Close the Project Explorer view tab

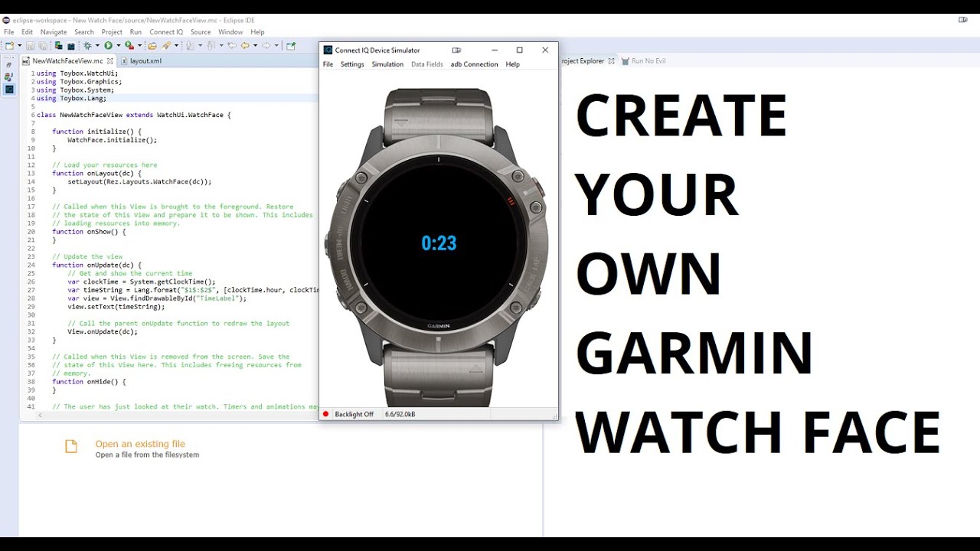click(611, 60)
